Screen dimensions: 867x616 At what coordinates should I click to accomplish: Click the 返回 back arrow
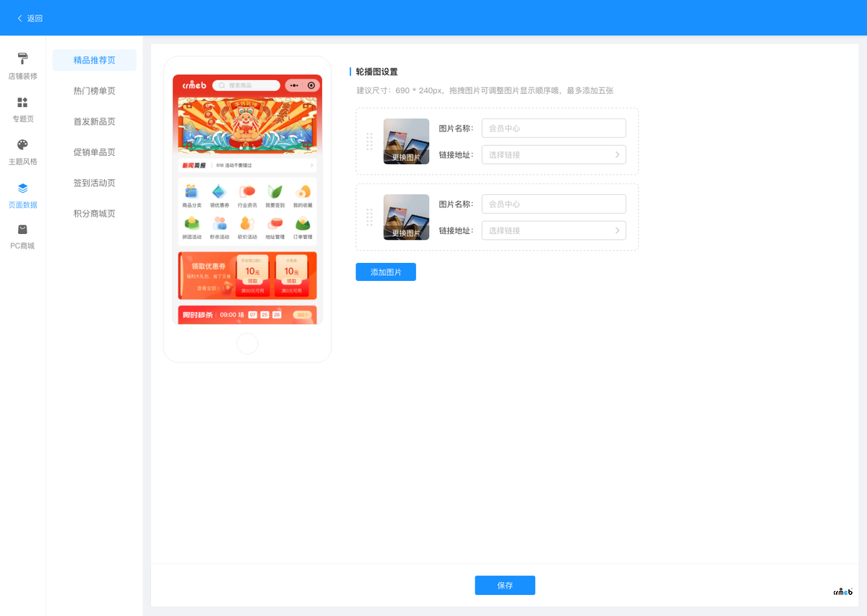[x=20, y=18]
